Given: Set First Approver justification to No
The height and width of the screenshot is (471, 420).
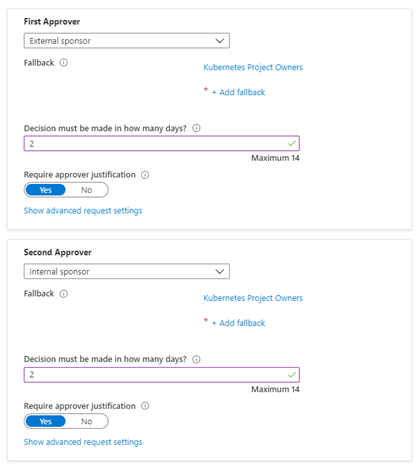Looking at the screenshot, I should [86, 190].
